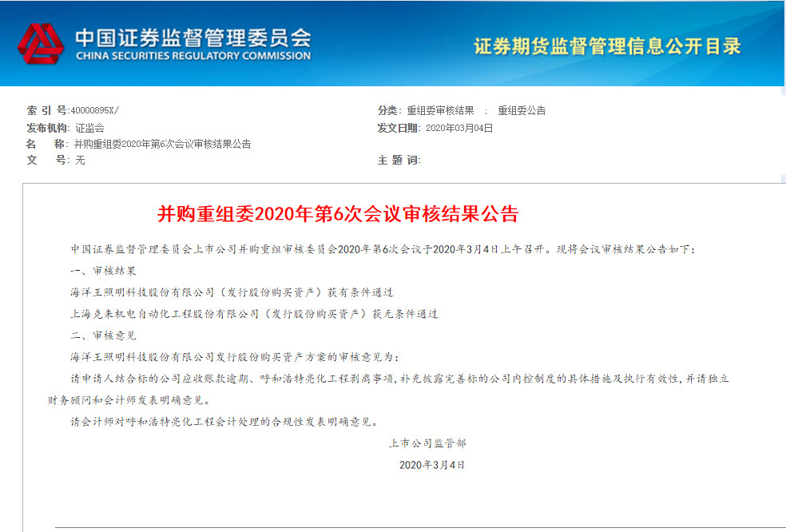Click the line 财务顾问和会计师发表明确意见。
The width and height of the screenshot is (786, 532).
coord(129,400)
